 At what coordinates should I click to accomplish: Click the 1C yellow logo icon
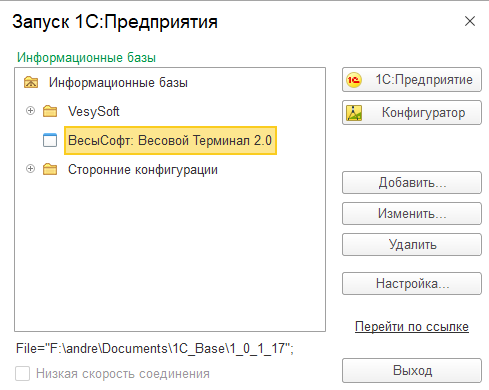tap(354, 80)
